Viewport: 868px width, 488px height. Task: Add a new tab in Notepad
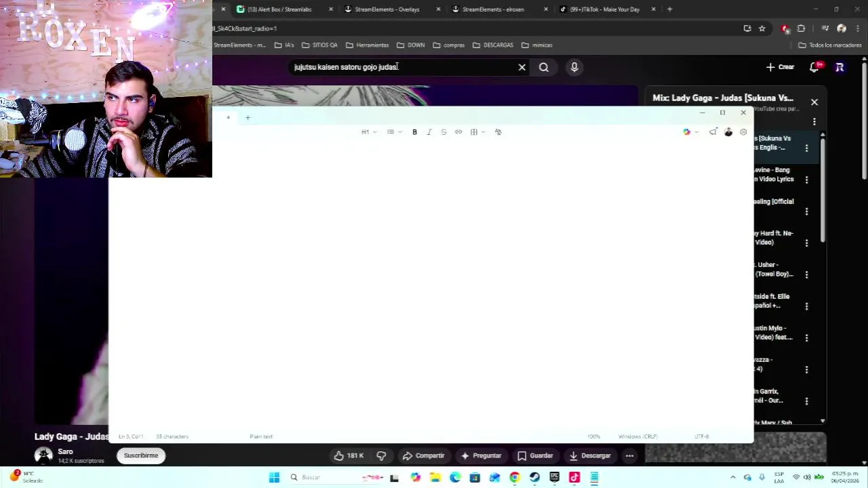point(248,118)
